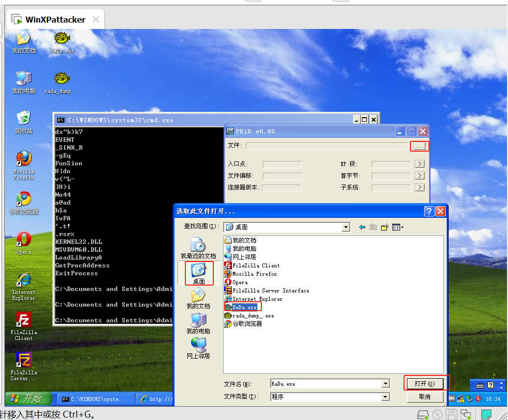Launch Opera desktop shortcut
This screenshot has width=508, height=420.
pyautogui.click(x=24, y=243)
